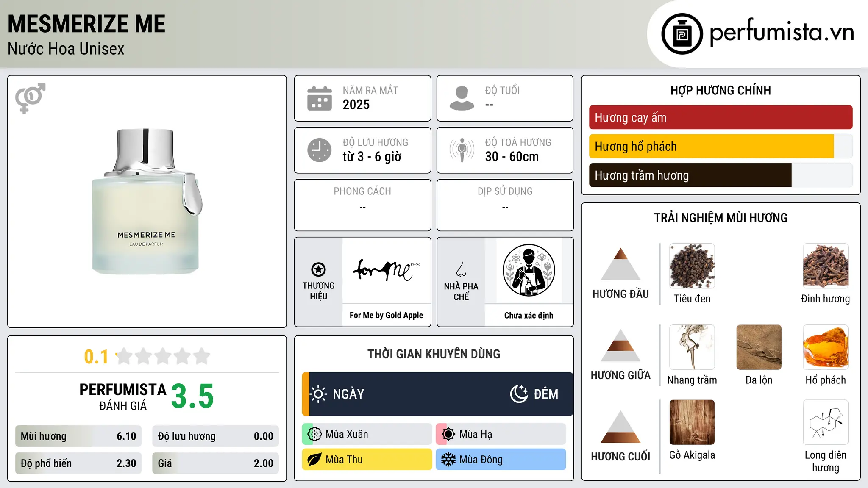Open the For Me by Gold Apple link
868x488 pixels.
(x=386, y=315)
